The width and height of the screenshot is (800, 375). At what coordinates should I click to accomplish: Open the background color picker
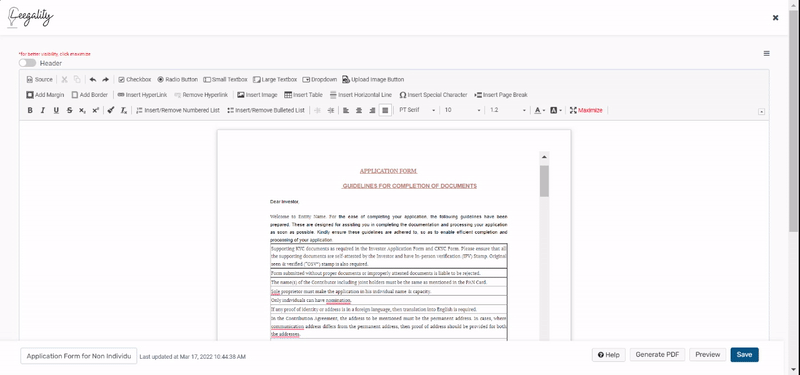[x=556, y=110]
